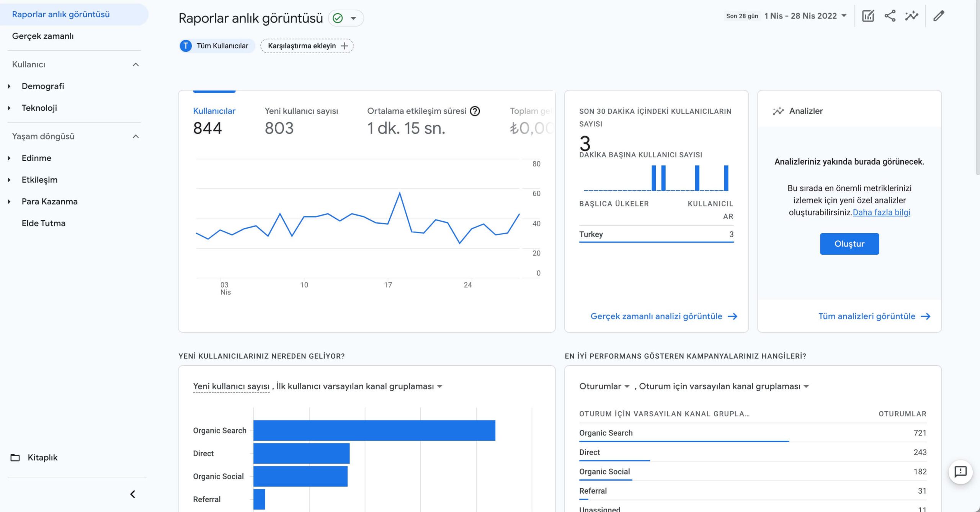Click the Direct bar in chart

[301, 453]
